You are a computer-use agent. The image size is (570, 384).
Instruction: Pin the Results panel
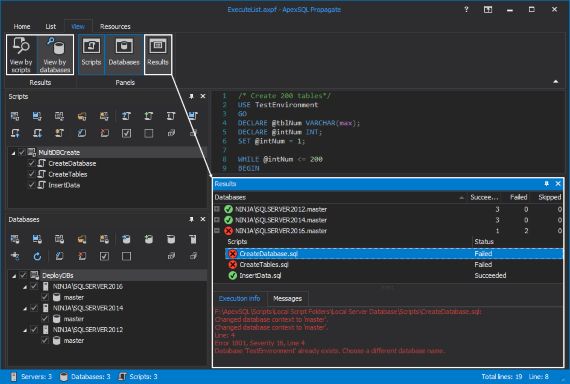coord(546,184)
